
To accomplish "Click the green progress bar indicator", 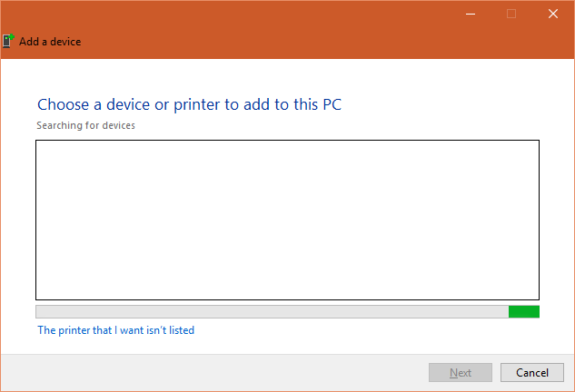I will 524,311.
